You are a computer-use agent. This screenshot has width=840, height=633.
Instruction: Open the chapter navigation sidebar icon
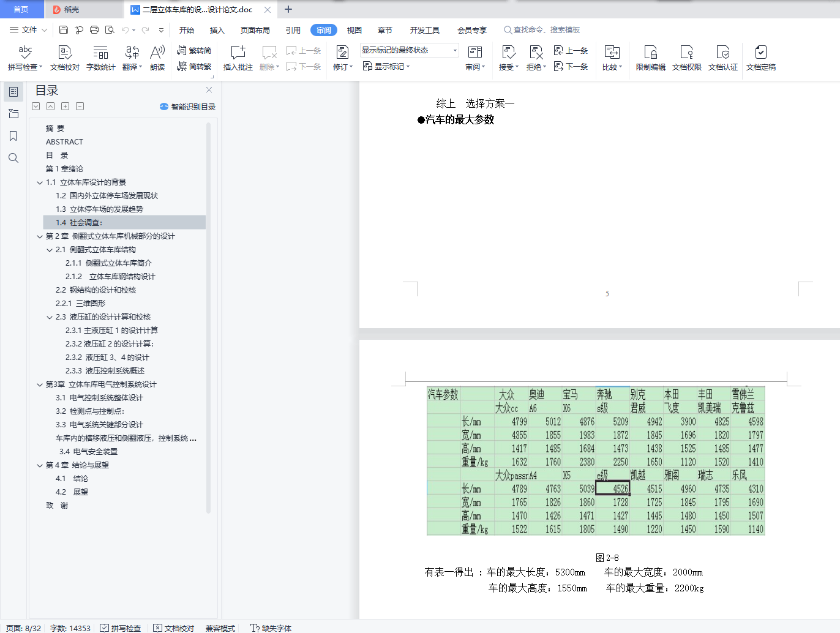tap(13, 114)
